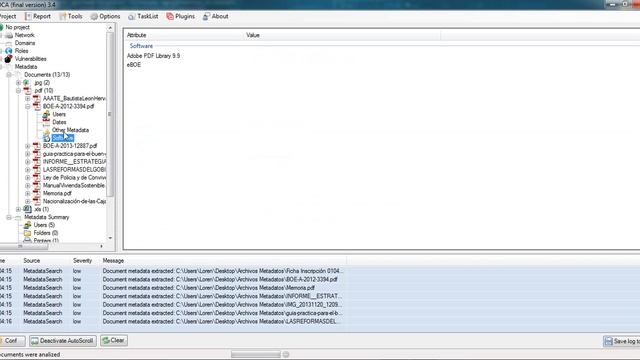Collapse the .pdf (10) folder

click(18, 91)
